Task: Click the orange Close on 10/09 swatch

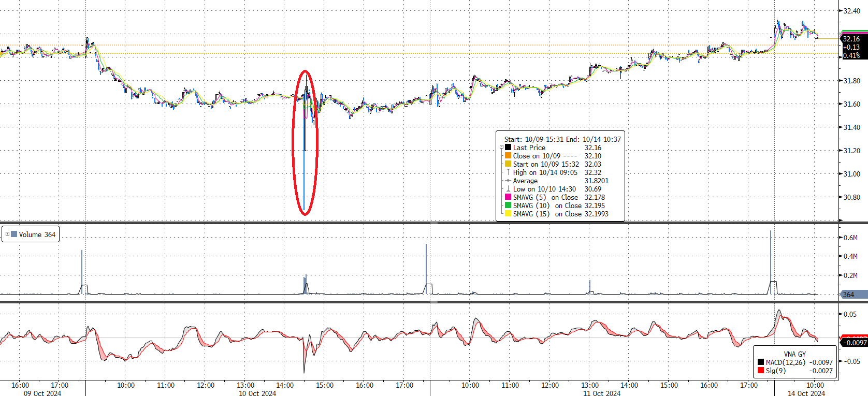Action: [x=508, y=155]
